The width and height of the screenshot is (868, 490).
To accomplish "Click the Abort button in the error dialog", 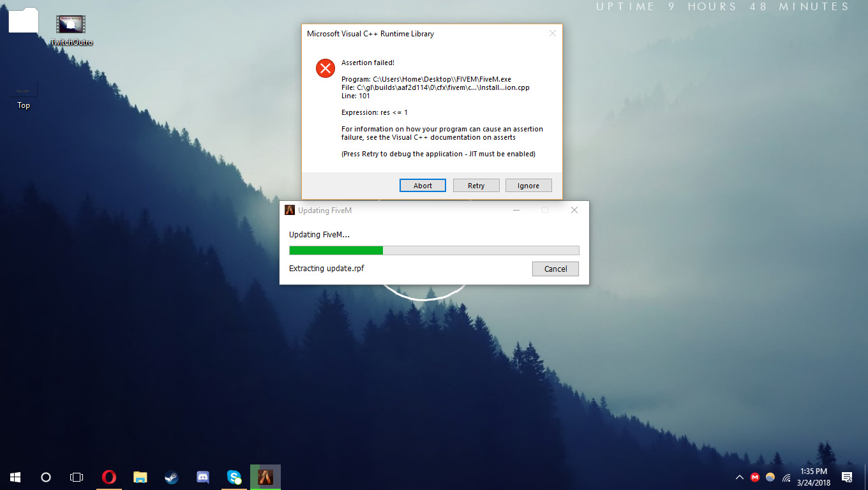I will tap(423, 186).
